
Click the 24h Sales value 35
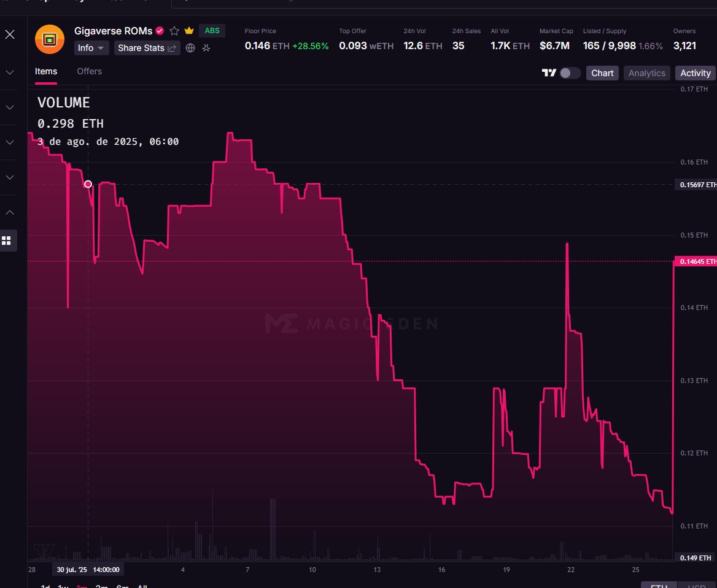point(458,45)
